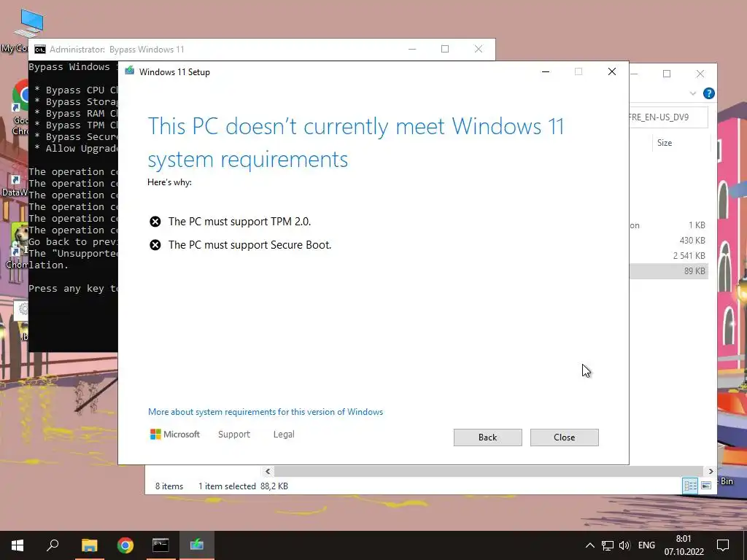Close the Windows 11 Setup window

(612, 72)
